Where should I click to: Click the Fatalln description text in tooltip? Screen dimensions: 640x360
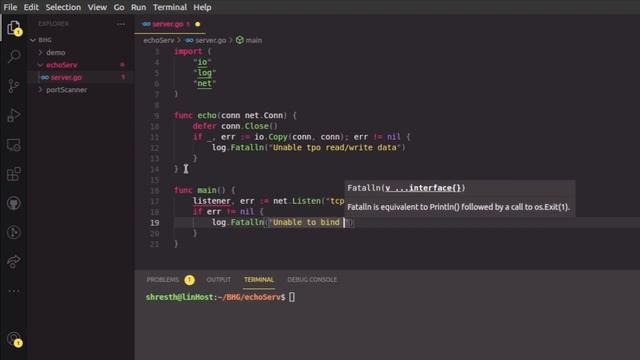(458, 207)
